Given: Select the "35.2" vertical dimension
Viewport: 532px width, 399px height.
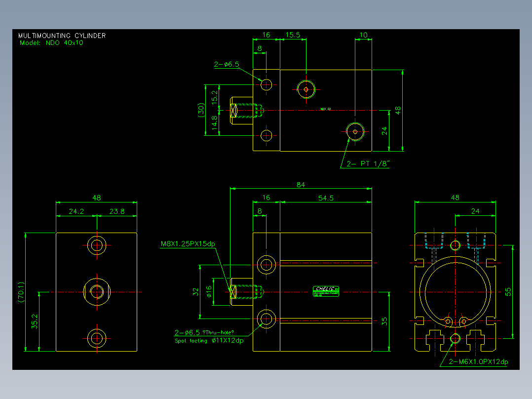Looking at the screenshot, I should tap(35, 321).
